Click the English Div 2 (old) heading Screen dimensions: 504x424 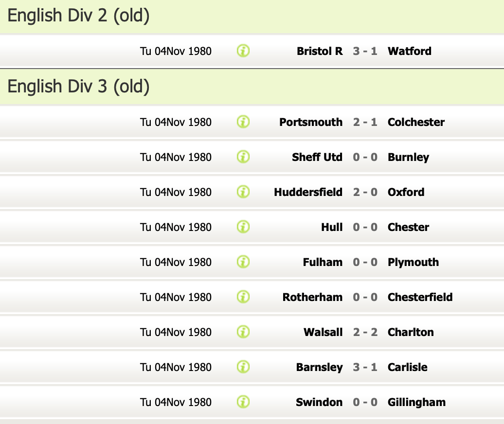[x=78, y=16]
